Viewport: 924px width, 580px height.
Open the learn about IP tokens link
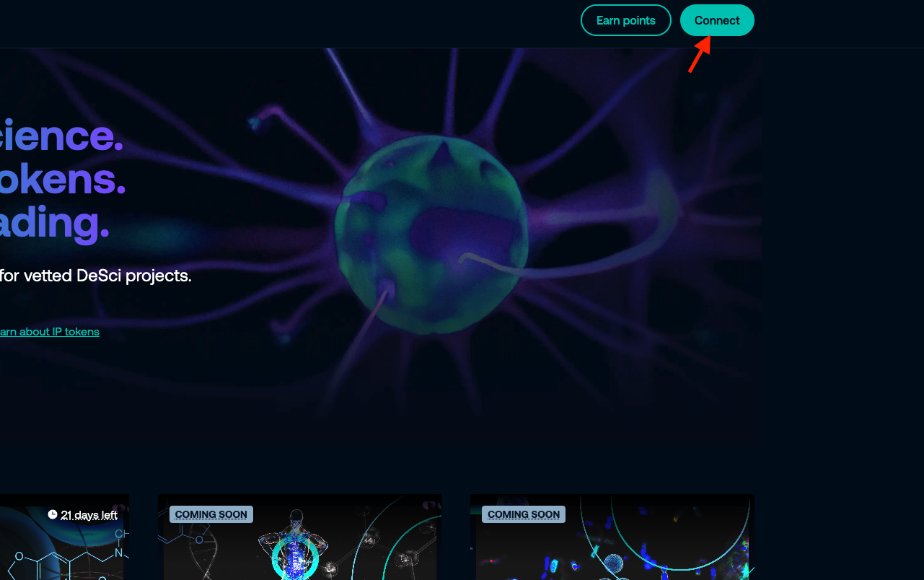click(x=49, y=332)
